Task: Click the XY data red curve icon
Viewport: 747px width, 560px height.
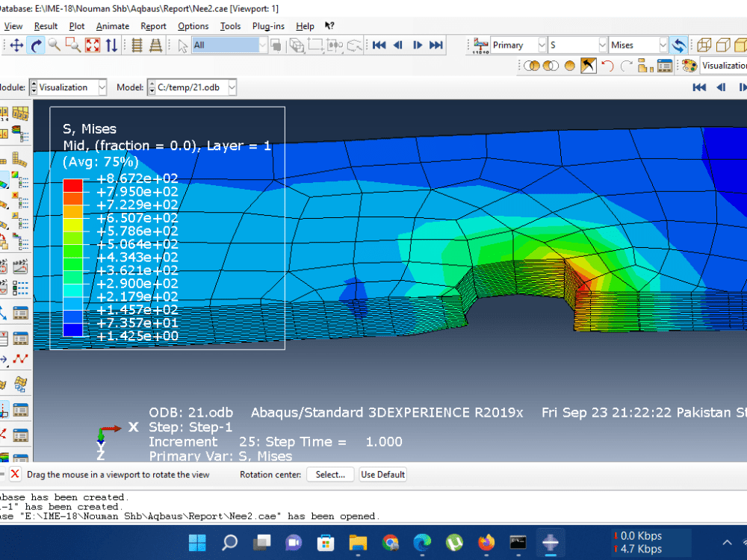Action: (x=20, y=358)
